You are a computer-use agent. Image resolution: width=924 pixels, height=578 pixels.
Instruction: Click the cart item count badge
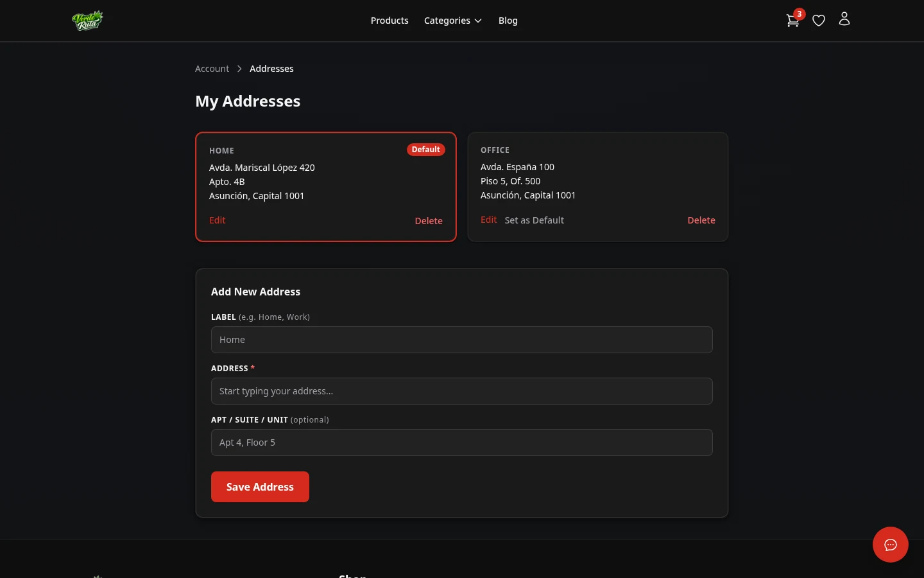[799, 13]
